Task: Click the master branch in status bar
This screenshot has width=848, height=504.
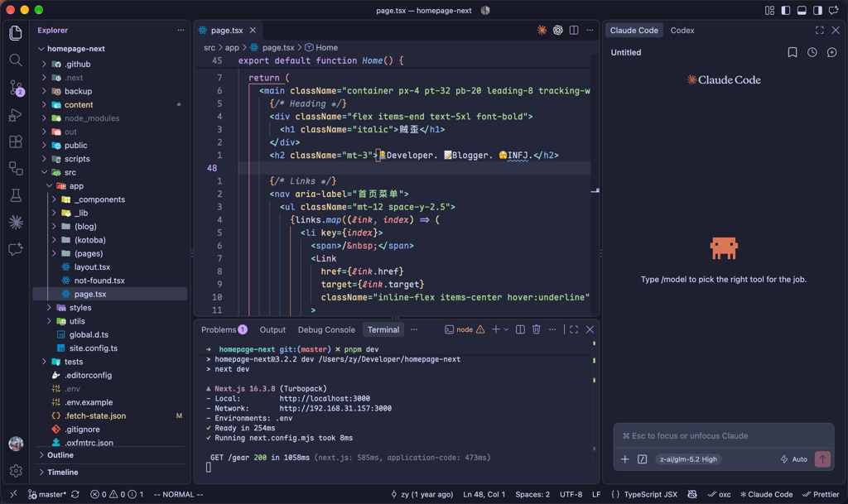Action: coord(47,494)
